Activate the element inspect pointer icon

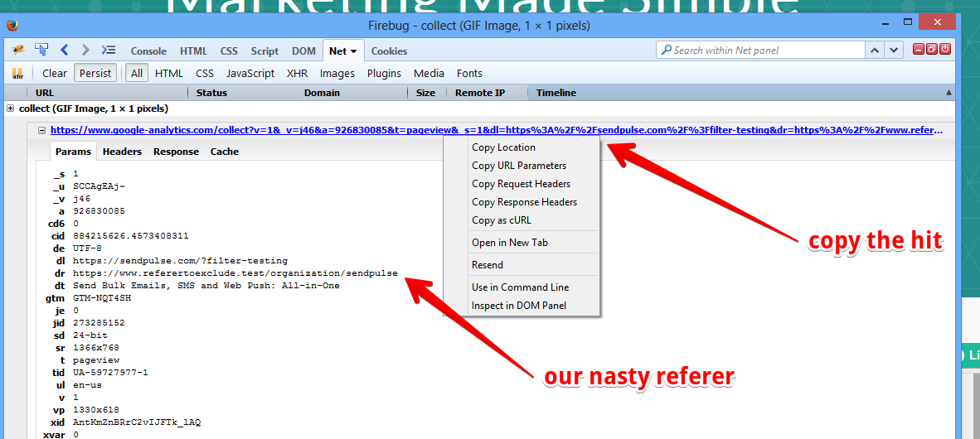41,50
